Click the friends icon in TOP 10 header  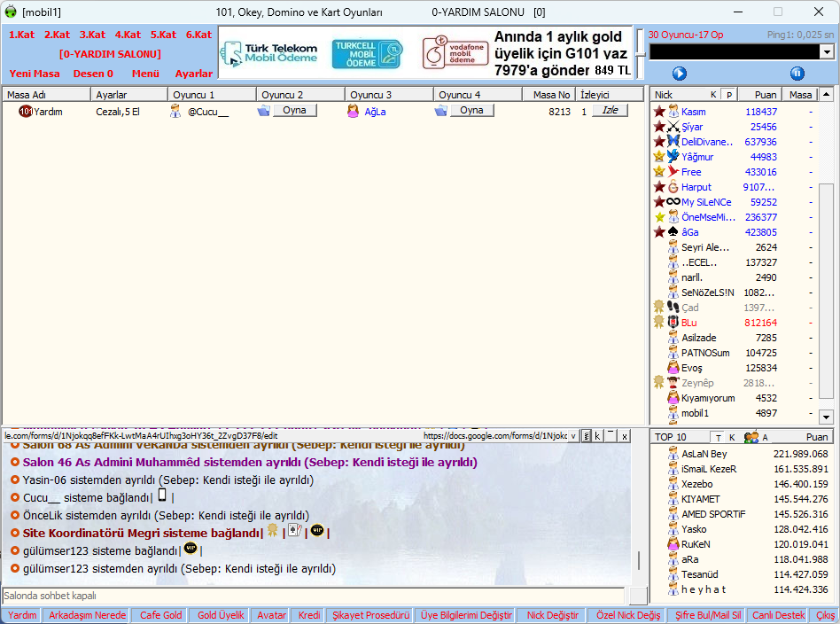pos(751,437)
